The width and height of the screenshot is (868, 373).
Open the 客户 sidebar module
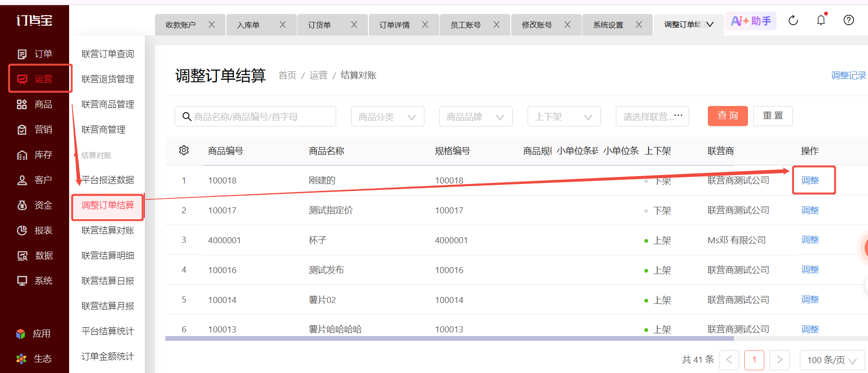click(x=35, y=180)
